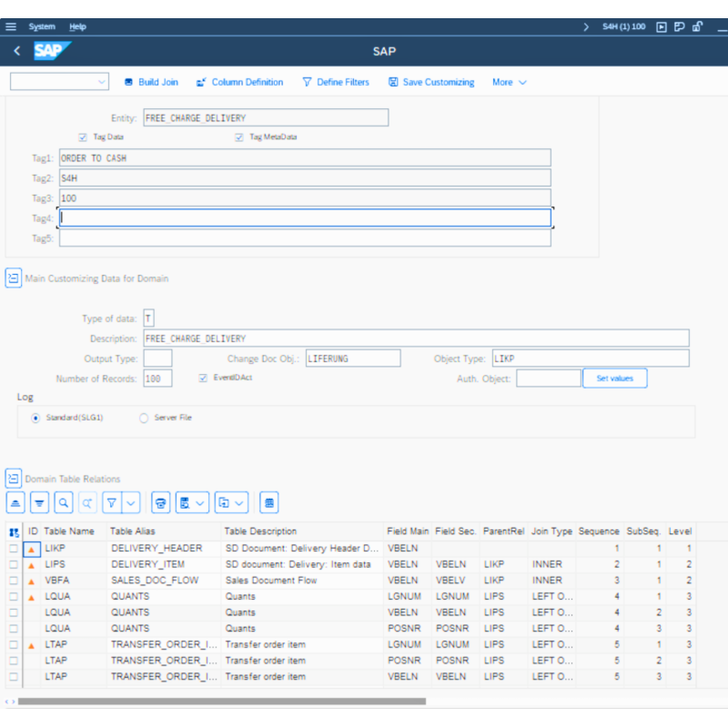Screen dimensions: 728x728
Task: Click the Set values button
Action: (x=614, y=378)
